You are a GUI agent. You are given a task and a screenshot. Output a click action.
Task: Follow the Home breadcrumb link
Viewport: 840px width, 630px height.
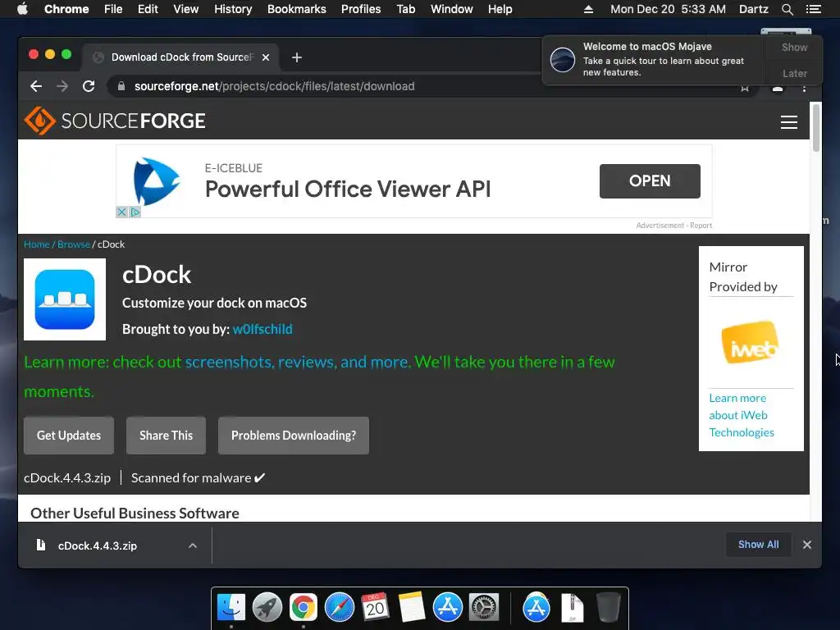[x=37, y=244]
